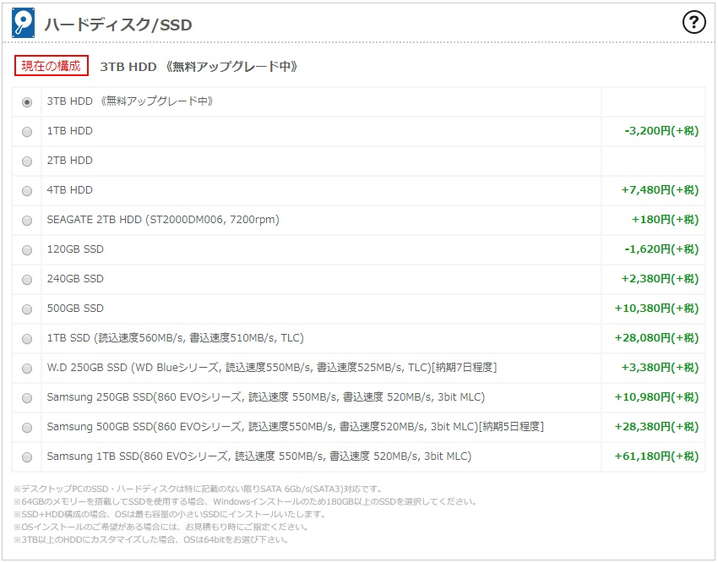Click the +28,380円(+税) price text
Viewport: 718px width, 563px height.
(x=656, y=427)
